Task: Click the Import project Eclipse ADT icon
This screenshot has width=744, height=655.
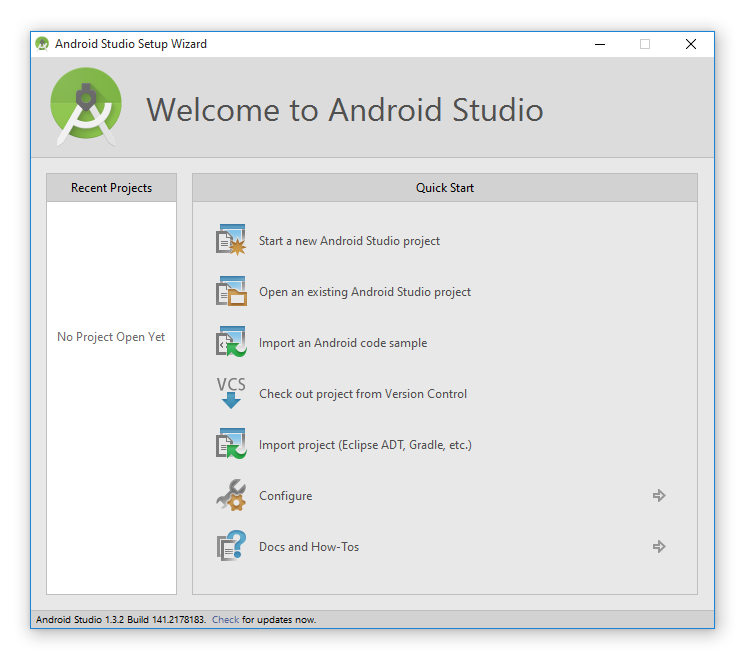Action: pos(231,444)
